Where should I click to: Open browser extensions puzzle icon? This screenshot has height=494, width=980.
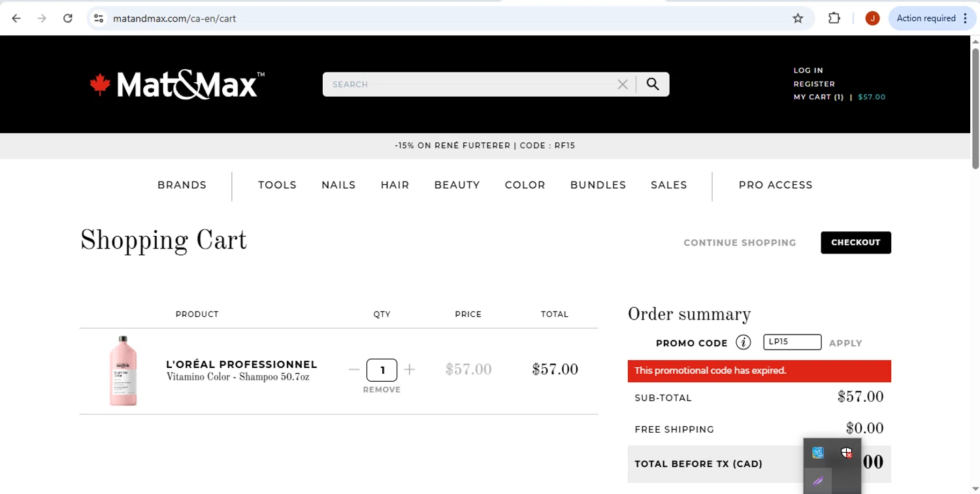(834, 18)
